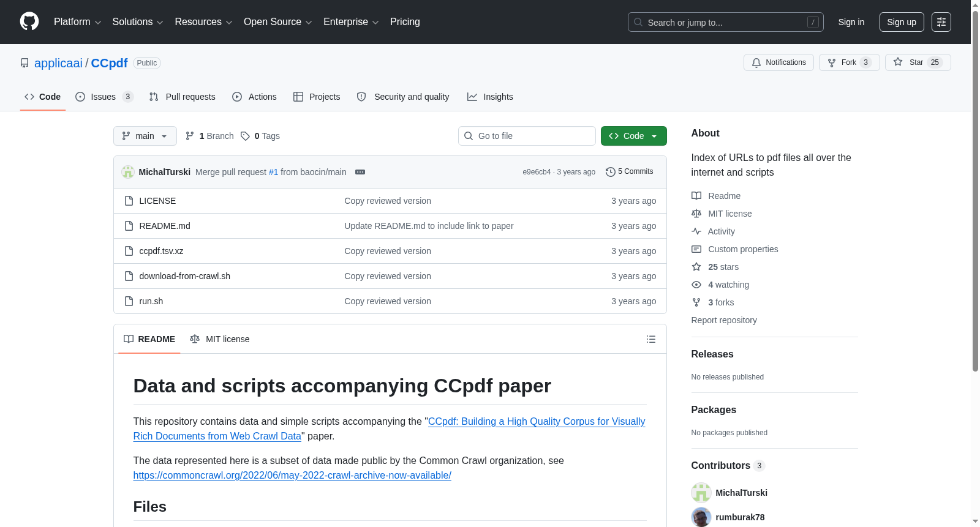Open the Pricing page

pyautogui.click(x=405, y=22)
